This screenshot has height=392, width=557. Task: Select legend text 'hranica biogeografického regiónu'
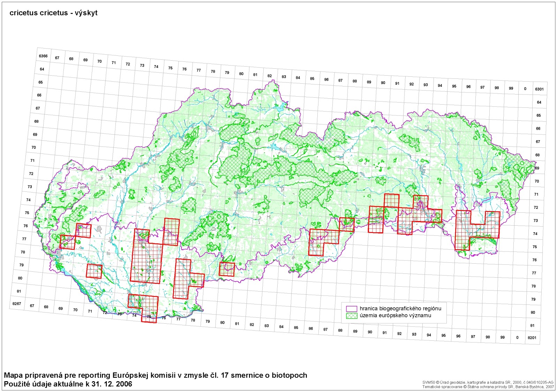coord(400,309)
